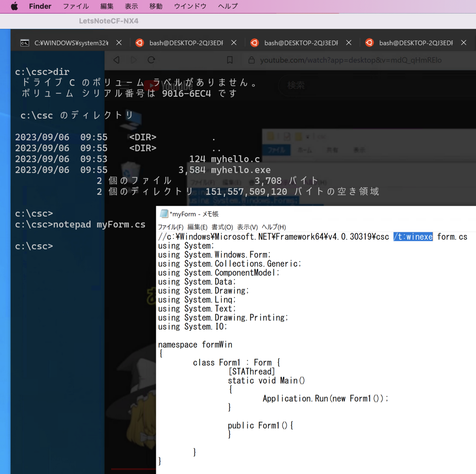Click the browser bookmark icon
This screenshot has width=476, height=474.
pos(230,60)
